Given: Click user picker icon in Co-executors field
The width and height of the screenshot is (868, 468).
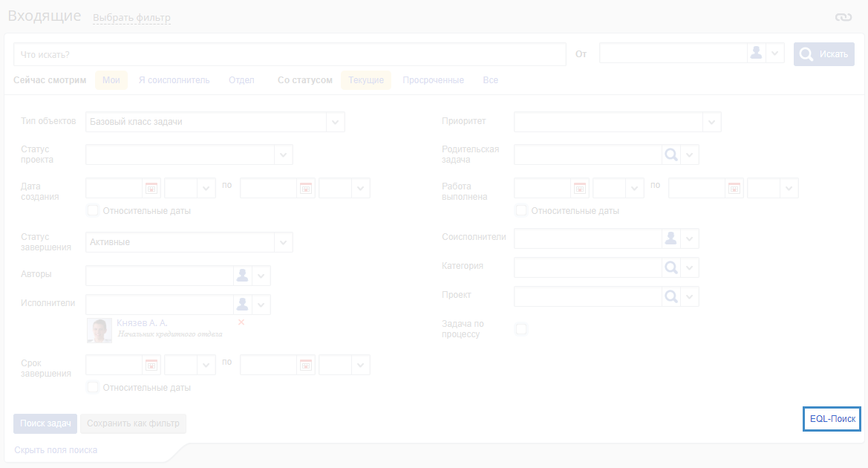Looking at the screenshot, I should coord(670,238).
